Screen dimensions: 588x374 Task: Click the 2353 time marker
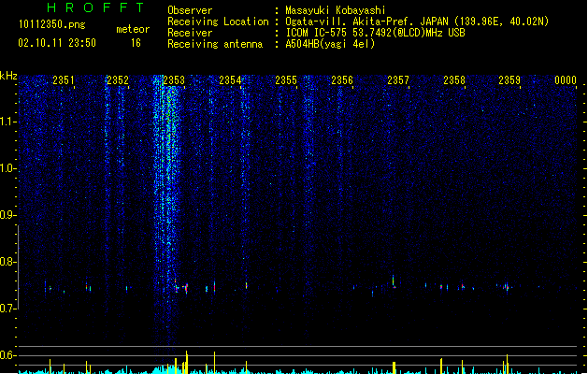point(174,80)
